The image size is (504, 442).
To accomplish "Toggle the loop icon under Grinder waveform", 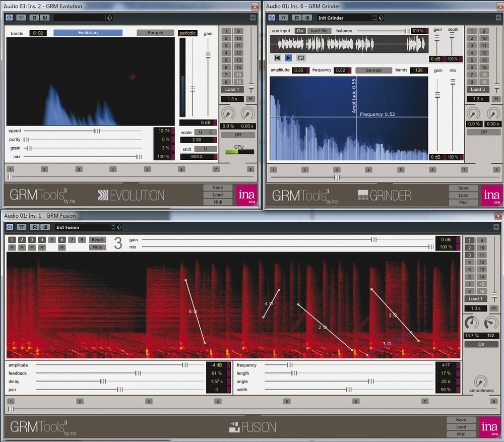I will (x=301, y=58).
